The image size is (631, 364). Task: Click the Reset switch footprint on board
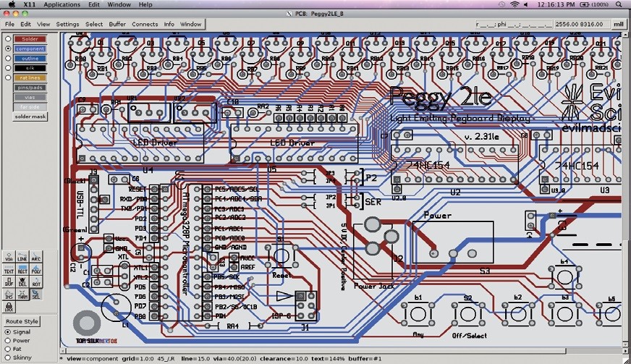(281, 256)
